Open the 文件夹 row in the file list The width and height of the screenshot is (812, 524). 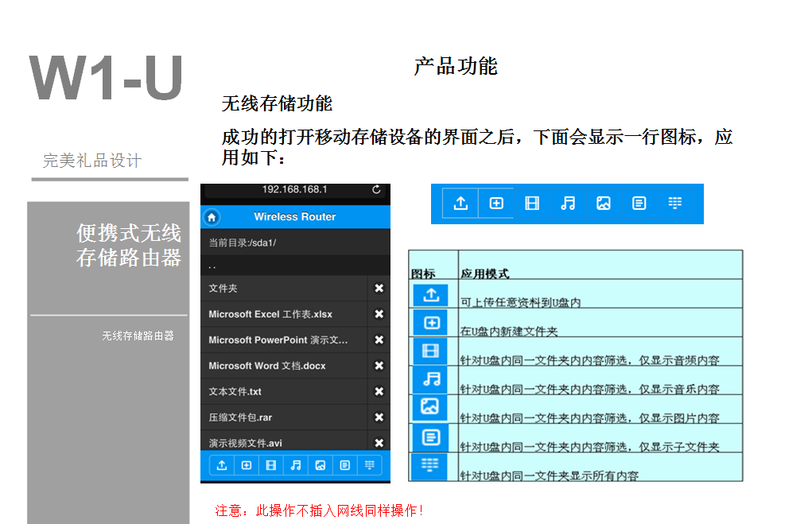coord(284,288)
